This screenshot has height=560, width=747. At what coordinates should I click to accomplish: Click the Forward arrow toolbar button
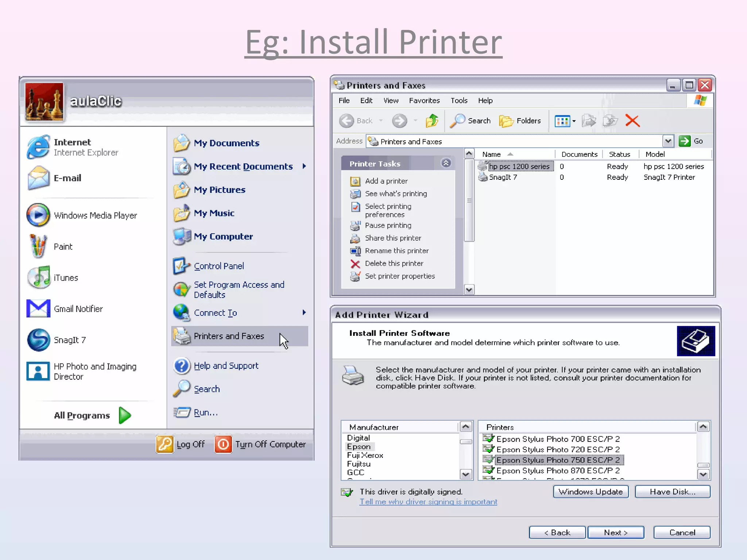tap(400, 121)
